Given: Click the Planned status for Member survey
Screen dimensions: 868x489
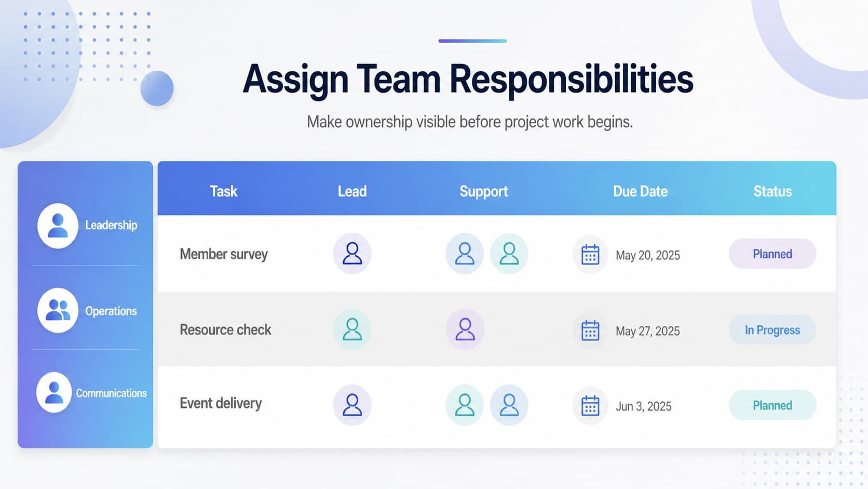Looking at the screenshot, I should coord(772,254).
